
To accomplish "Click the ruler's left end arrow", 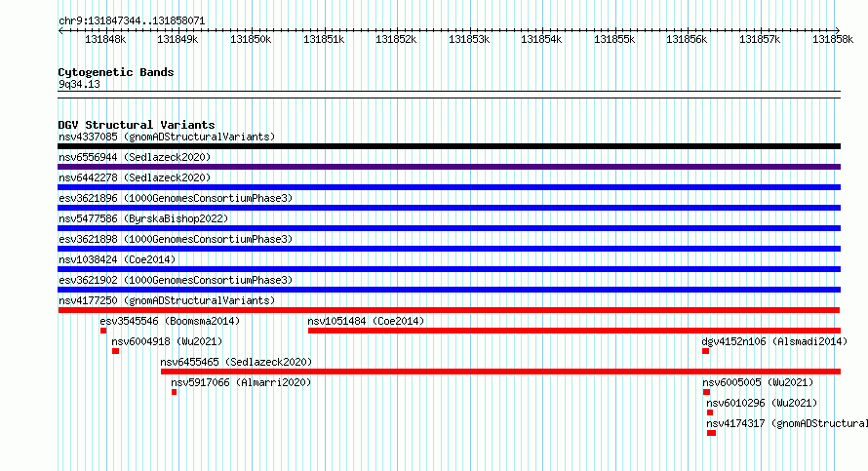I will click(60, 30).
